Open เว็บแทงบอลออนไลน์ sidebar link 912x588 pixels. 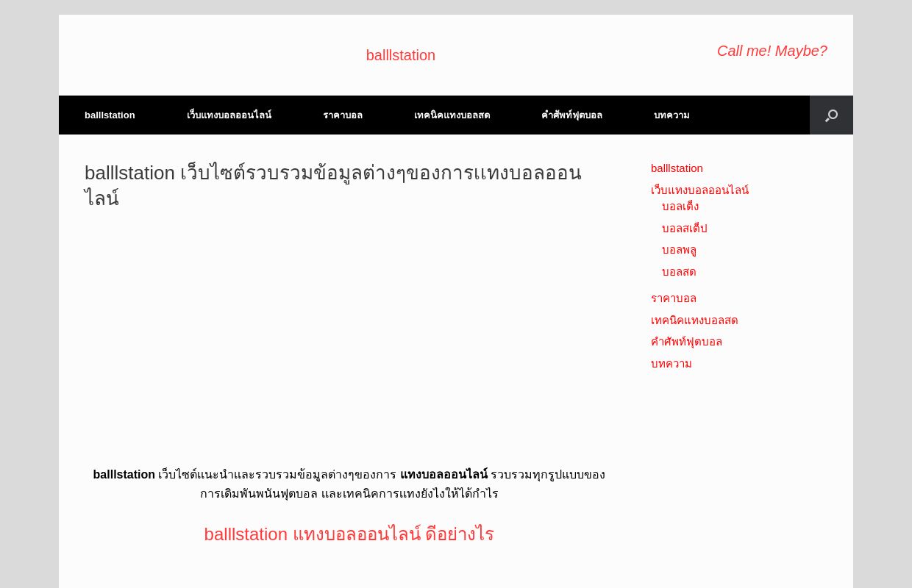(699, 190)
